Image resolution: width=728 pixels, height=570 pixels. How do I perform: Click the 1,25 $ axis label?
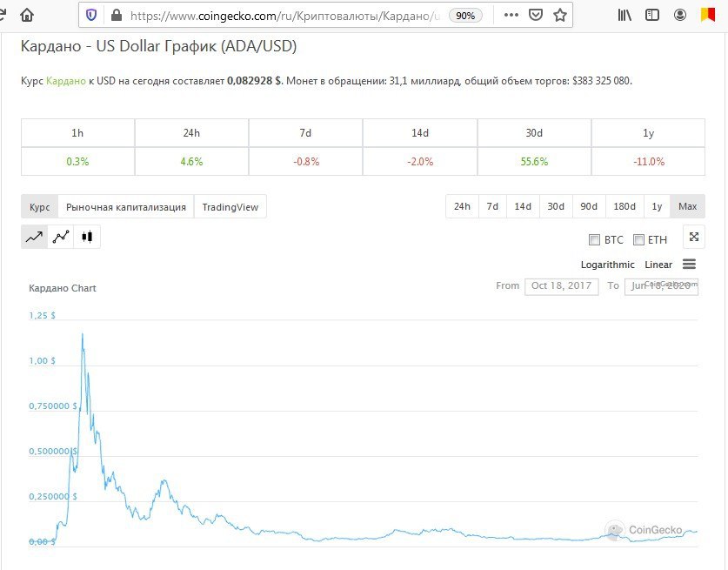coord(42,315)
